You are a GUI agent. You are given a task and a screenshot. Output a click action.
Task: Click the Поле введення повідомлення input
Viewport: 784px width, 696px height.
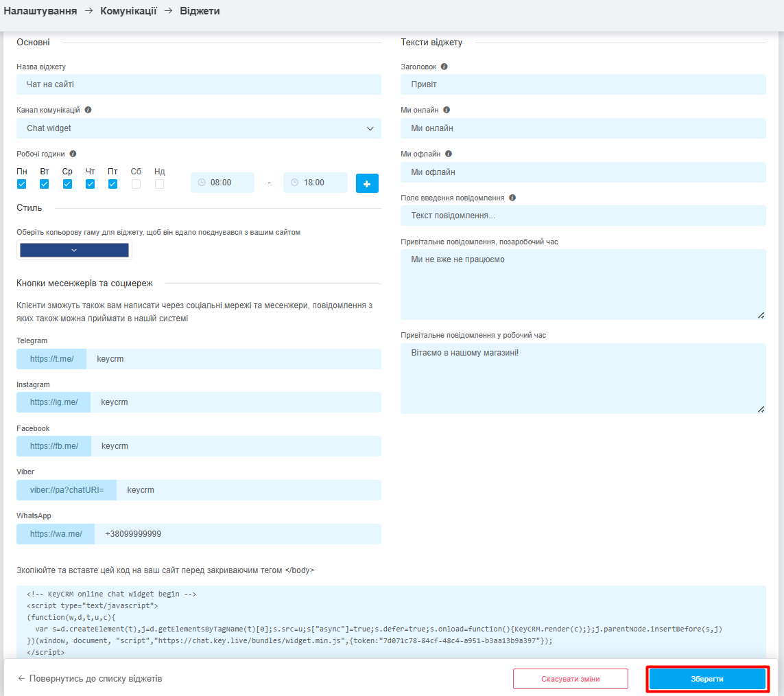click(583, 216)
